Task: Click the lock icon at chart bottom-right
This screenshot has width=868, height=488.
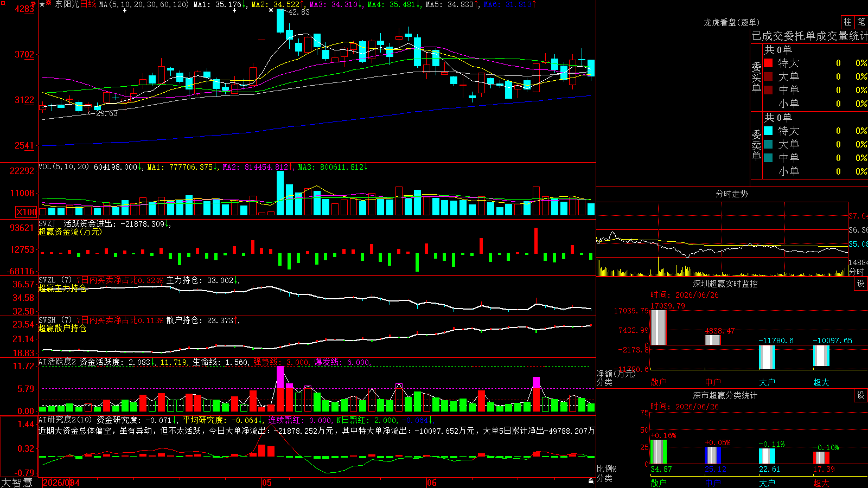Action: pyautogui.click(x=591, y=481)
